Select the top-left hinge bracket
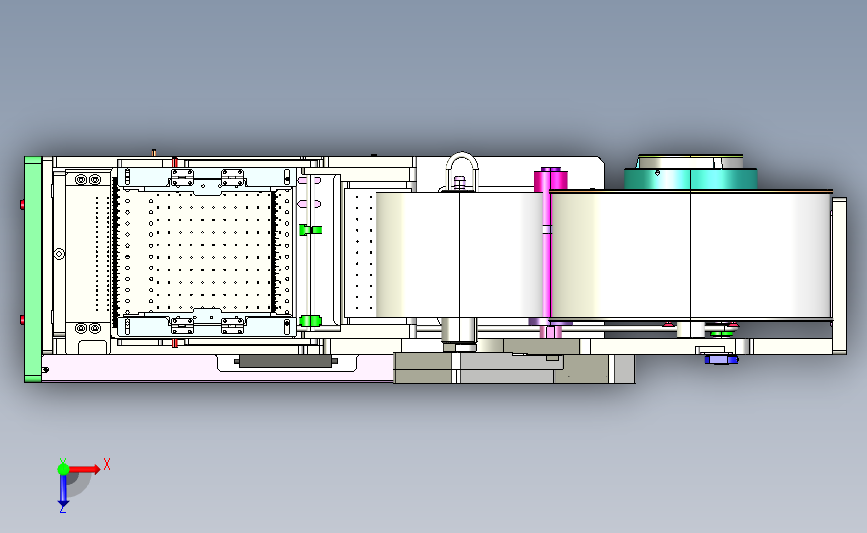The image size is (867, 533). (182, 178)
